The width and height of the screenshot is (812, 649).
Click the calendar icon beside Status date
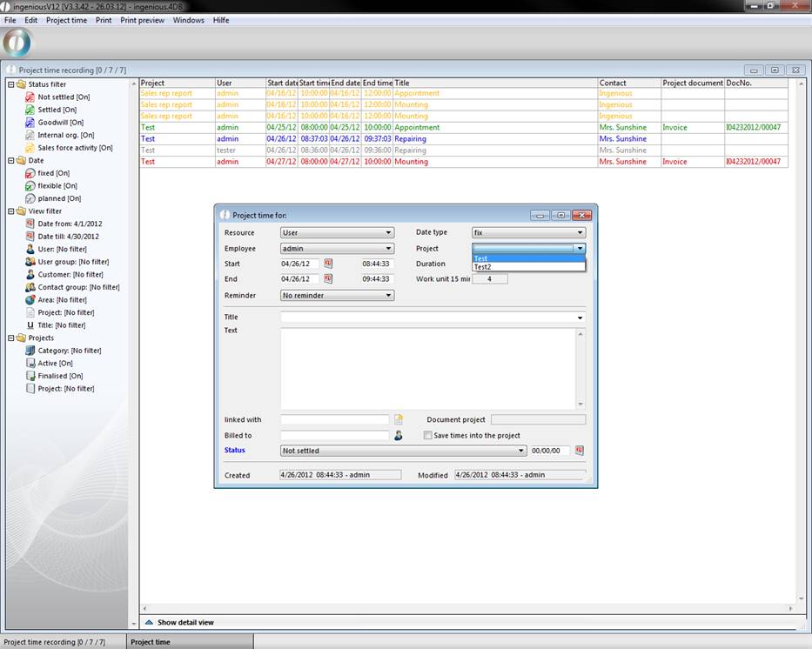(x=580, y=451)
